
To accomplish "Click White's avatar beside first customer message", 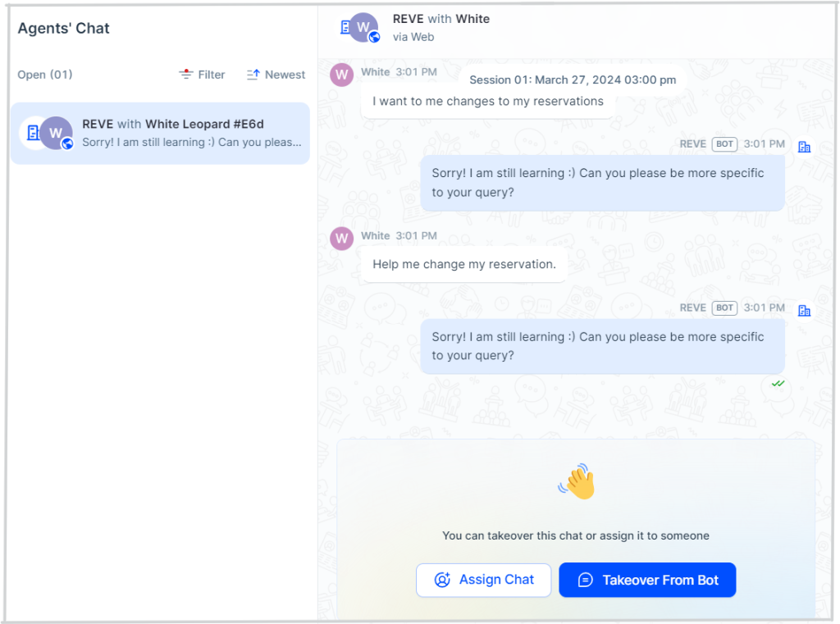I will tap(341, 75).
